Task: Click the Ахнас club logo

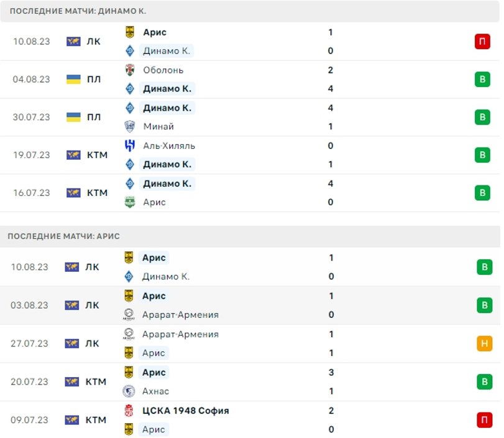Action: pyautogui.click(x=129, y=391)
